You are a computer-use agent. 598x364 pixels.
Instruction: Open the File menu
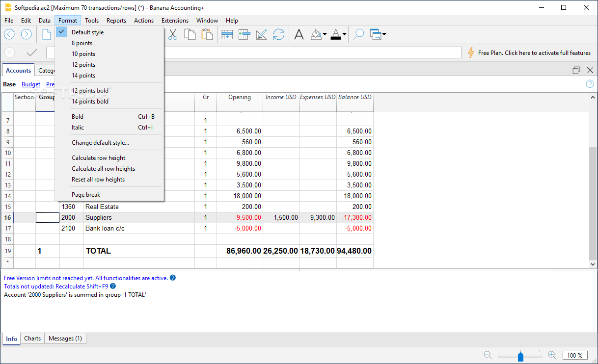pos(9,21)
